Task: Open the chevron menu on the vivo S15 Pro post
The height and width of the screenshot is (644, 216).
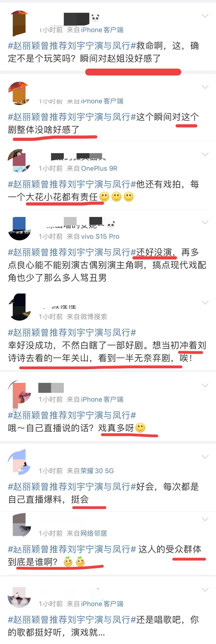Action: 205,222
